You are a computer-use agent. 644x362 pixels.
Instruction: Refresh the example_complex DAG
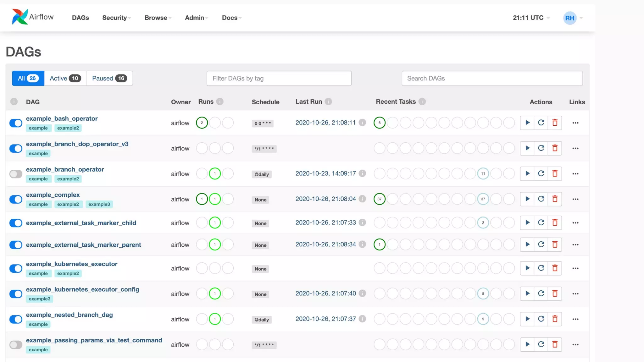pos(541,199)
